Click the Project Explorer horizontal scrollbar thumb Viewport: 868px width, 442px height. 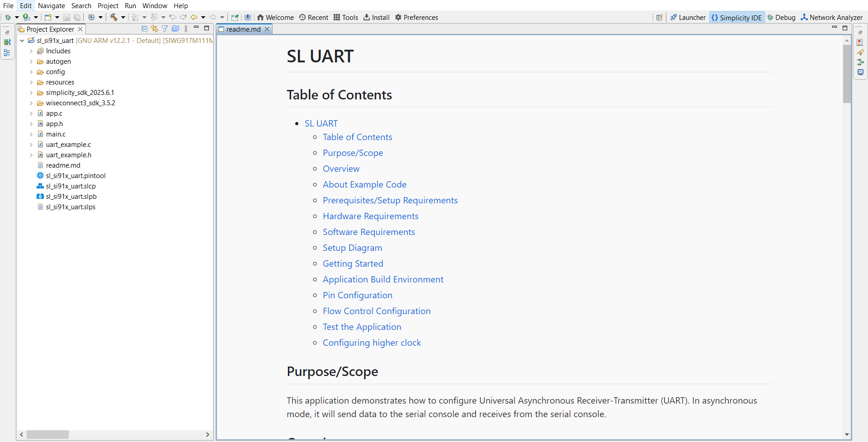pyautogui.click(x=47, y=434)
